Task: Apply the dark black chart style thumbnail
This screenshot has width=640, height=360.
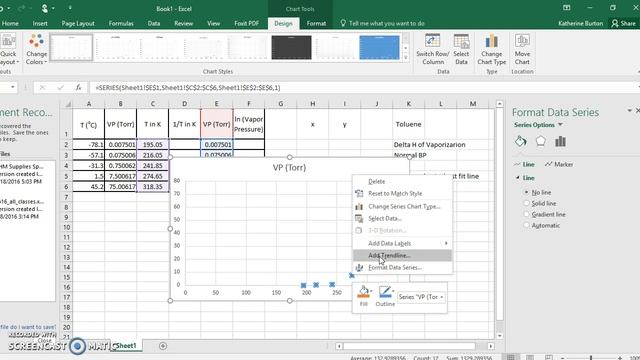Action: (x=291, y=47)
